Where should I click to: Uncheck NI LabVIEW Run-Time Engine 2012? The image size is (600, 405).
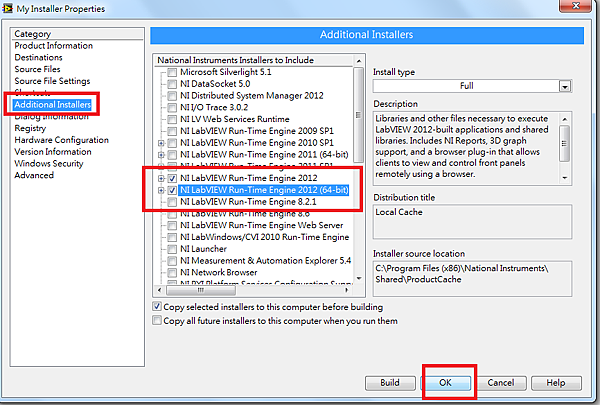pyautogui.click(x=172, y=178)
